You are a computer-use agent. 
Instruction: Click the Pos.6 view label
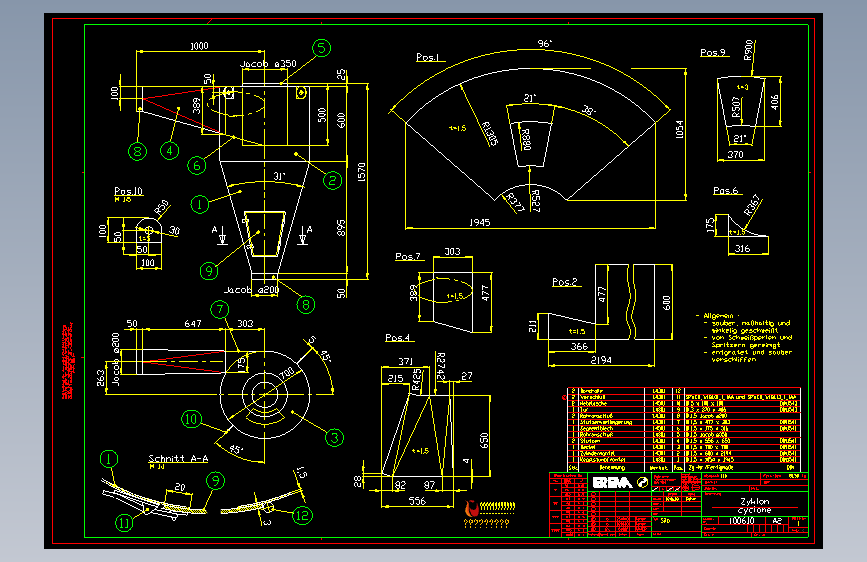pyautogui.click(x=725, y=191)
